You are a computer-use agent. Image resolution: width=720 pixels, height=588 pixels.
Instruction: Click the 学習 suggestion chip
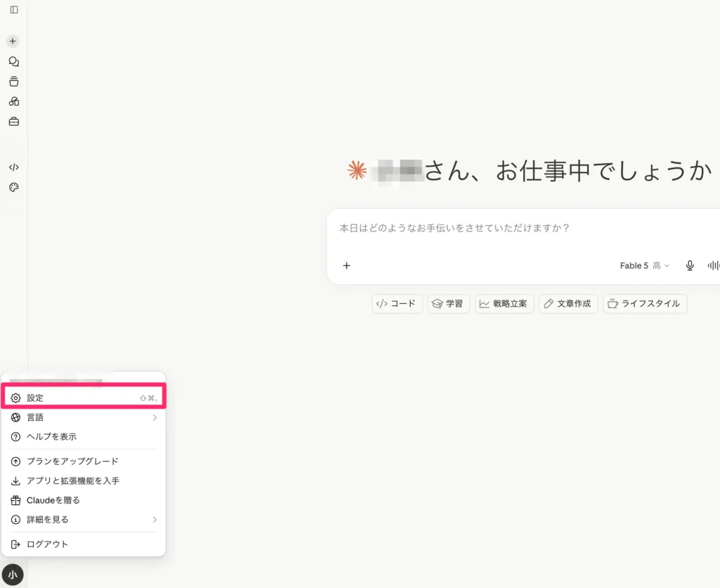[x=448, y=304]
